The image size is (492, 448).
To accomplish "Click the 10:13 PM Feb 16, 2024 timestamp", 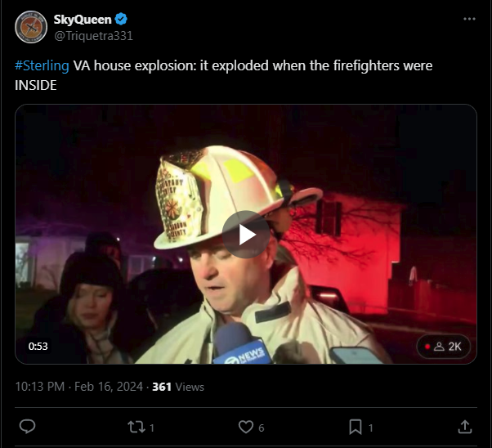I will click(79, 387).
